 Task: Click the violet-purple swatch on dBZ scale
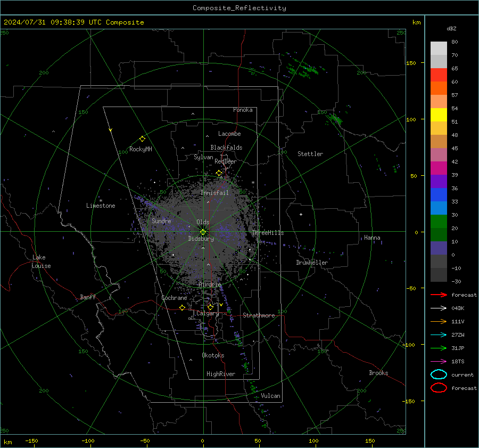click(x=439, y=182)
